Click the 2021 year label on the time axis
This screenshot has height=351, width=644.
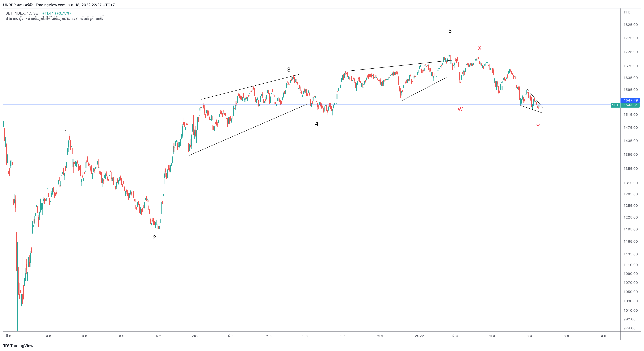point(196,336)
